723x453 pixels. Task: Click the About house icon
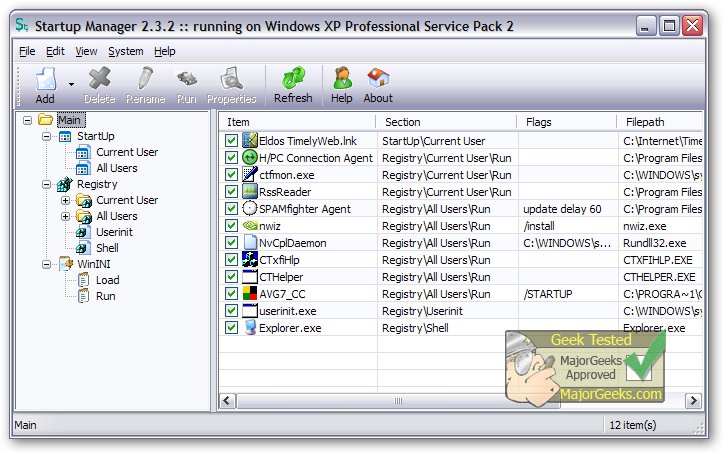[x=378, y=77]
